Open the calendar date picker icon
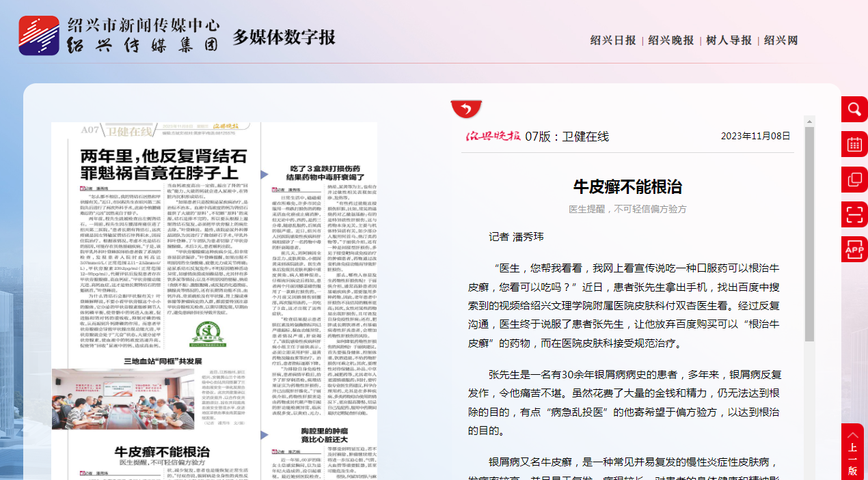This screenshot has width=868, height=480. tap(854, 144)
